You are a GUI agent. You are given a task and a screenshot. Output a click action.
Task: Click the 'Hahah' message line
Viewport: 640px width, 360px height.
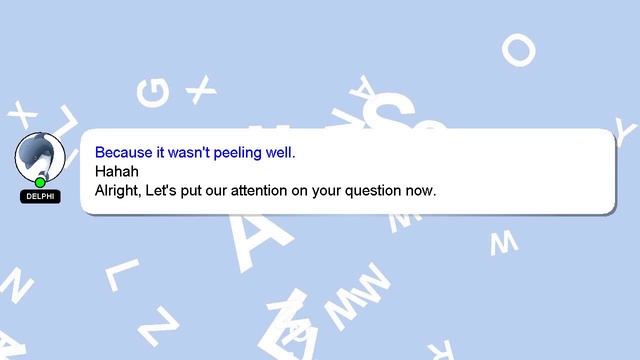pos(117,171)
